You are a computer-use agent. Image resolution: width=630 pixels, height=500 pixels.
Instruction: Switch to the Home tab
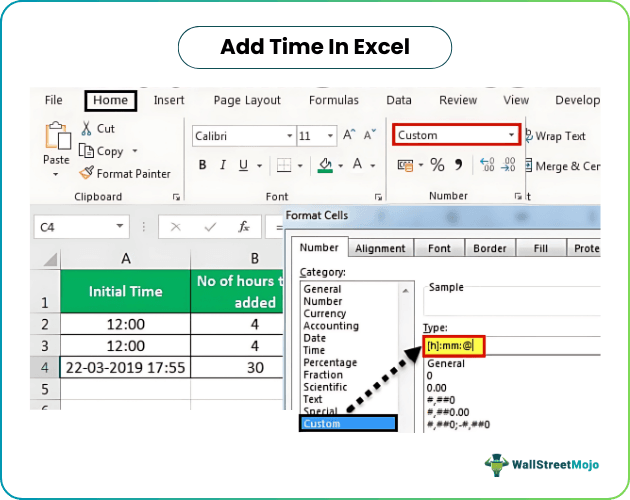[x=110, y=100]
